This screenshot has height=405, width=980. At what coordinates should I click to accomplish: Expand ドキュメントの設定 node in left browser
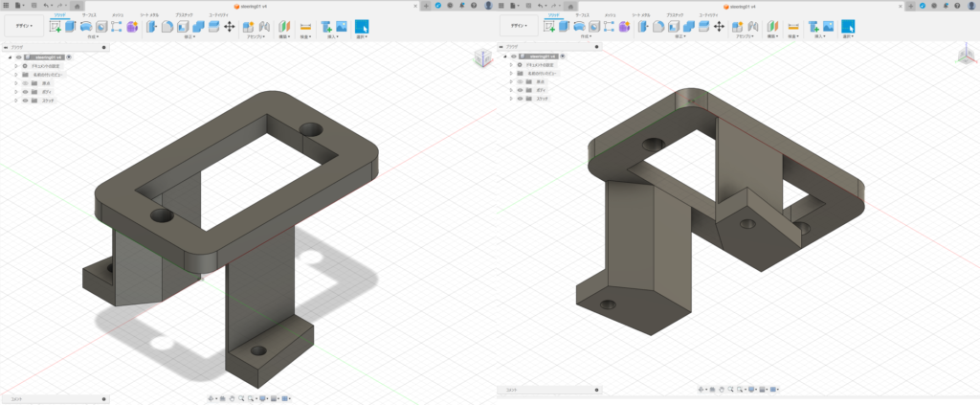click(15, 65)
